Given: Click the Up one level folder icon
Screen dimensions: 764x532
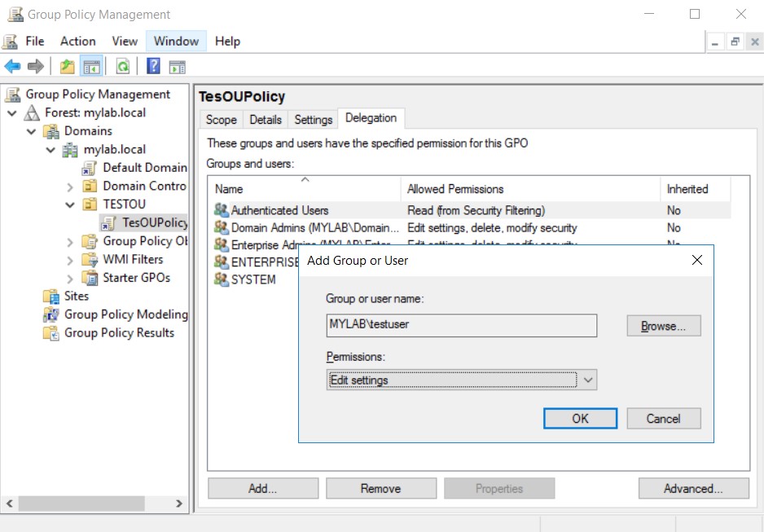Looking at the screenshot, I should point(68,66).
